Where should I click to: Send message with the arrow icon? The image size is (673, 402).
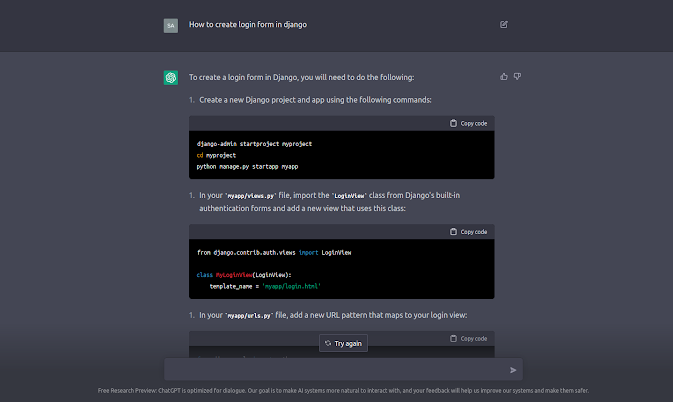click(513, 370)
